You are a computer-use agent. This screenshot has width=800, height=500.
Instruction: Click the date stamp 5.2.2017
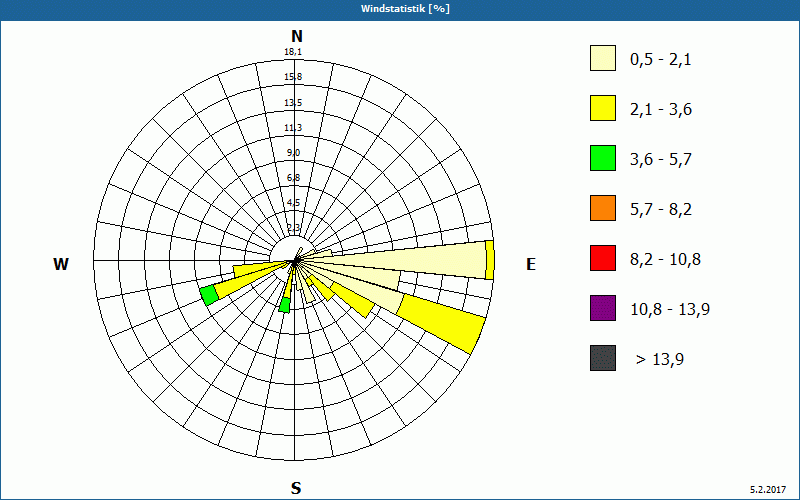768,490
